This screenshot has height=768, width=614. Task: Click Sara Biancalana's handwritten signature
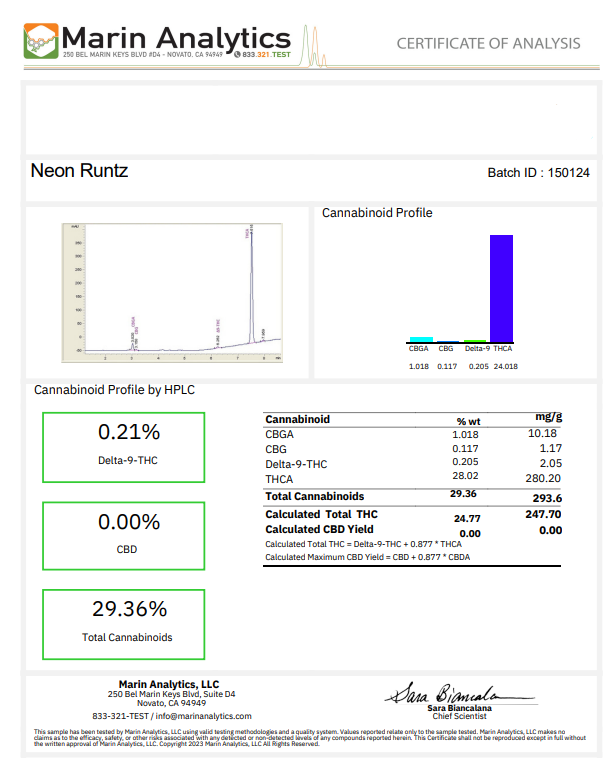pyautogui.click(x=460, y=693)
